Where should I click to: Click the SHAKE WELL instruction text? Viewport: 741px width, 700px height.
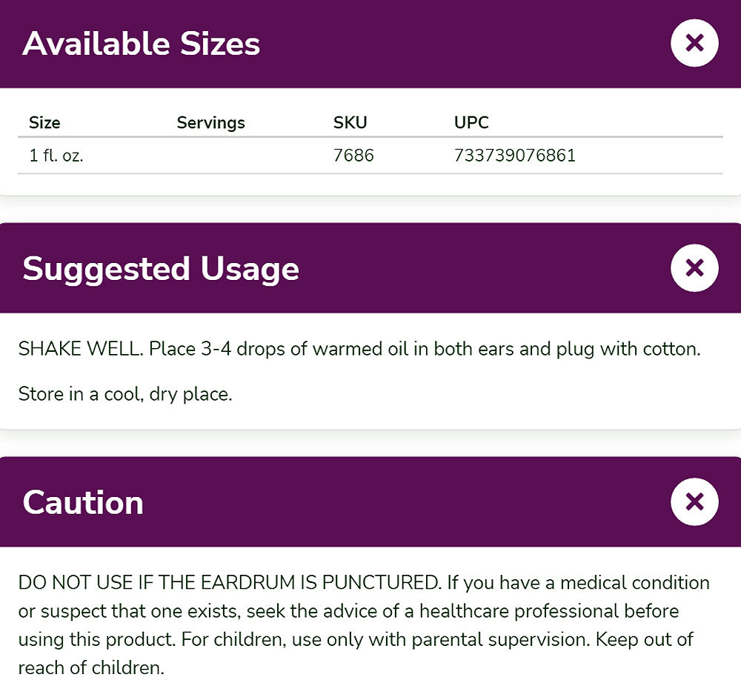pyautogui.click(x=79, y=349)
